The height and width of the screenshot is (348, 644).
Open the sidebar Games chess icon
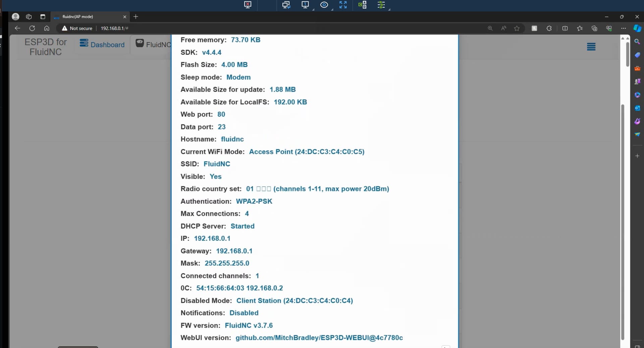tap(637, 81)
